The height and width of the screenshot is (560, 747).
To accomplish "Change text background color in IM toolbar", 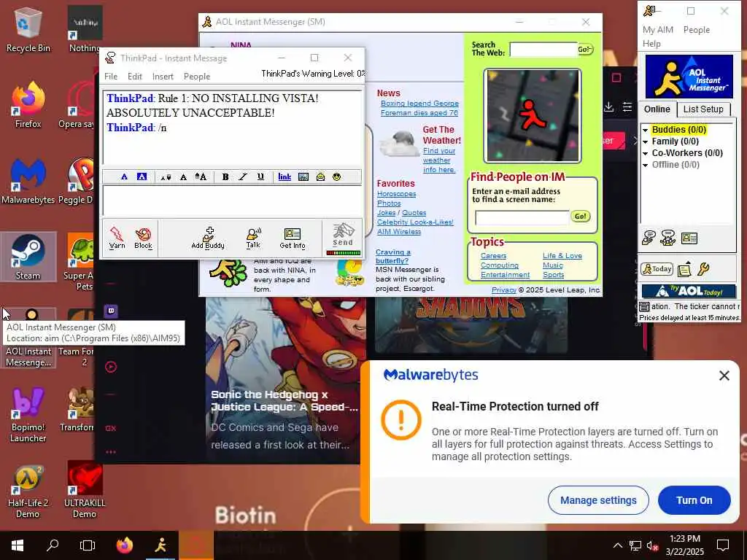I will click(142, 176).
